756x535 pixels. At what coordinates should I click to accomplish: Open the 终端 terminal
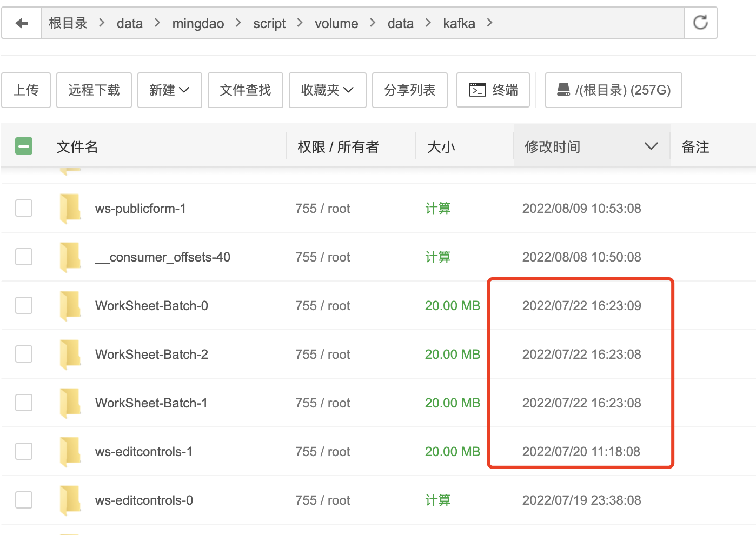pos(493,90)
